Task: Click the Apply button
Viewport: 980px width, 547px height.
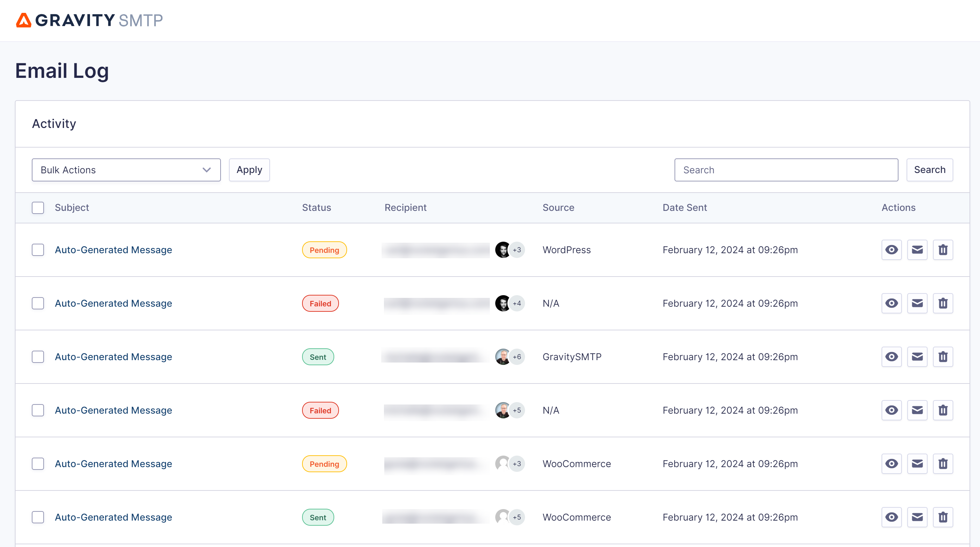Action: (x=249, y=170)
